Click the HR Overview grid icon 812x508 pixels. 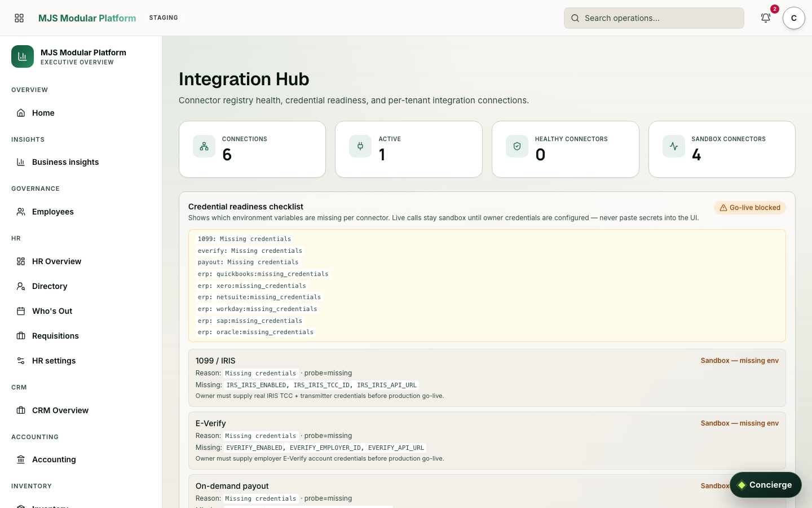tap(21, 261)
